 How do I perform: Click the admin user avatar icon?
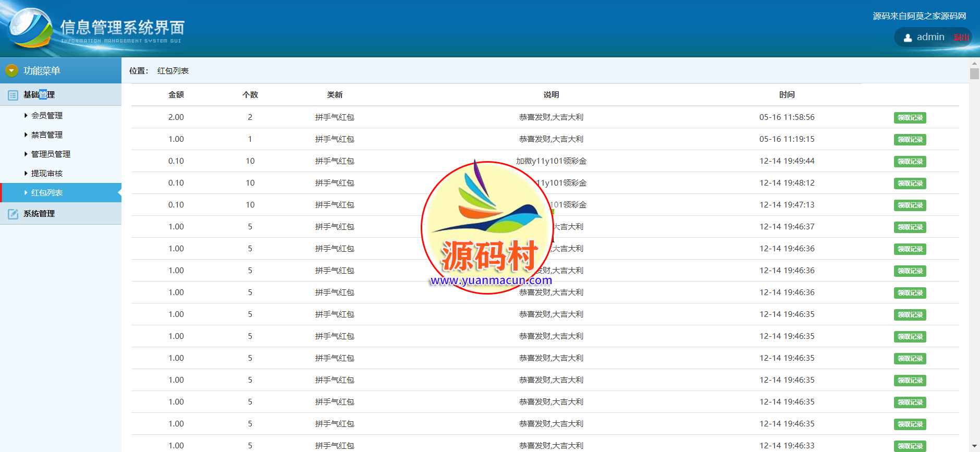(x=908, y=38)
